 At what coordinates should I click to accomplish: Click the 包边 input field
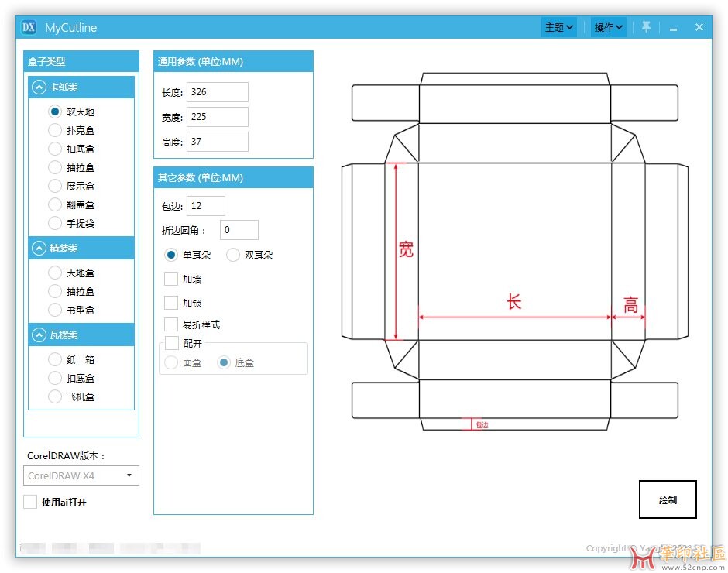pyautogui.click(x=206, y=206)
